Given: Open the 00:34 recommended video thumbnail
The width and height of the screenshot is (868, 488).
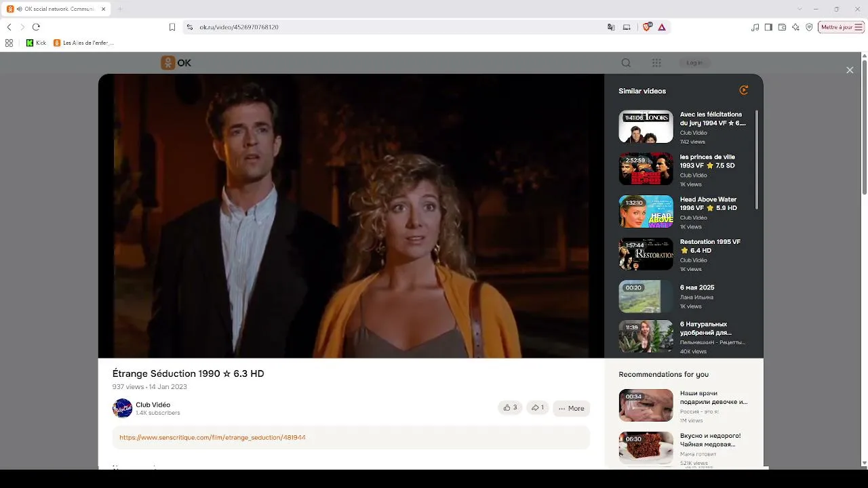Looking at the screenshot, I should (646, 405).
